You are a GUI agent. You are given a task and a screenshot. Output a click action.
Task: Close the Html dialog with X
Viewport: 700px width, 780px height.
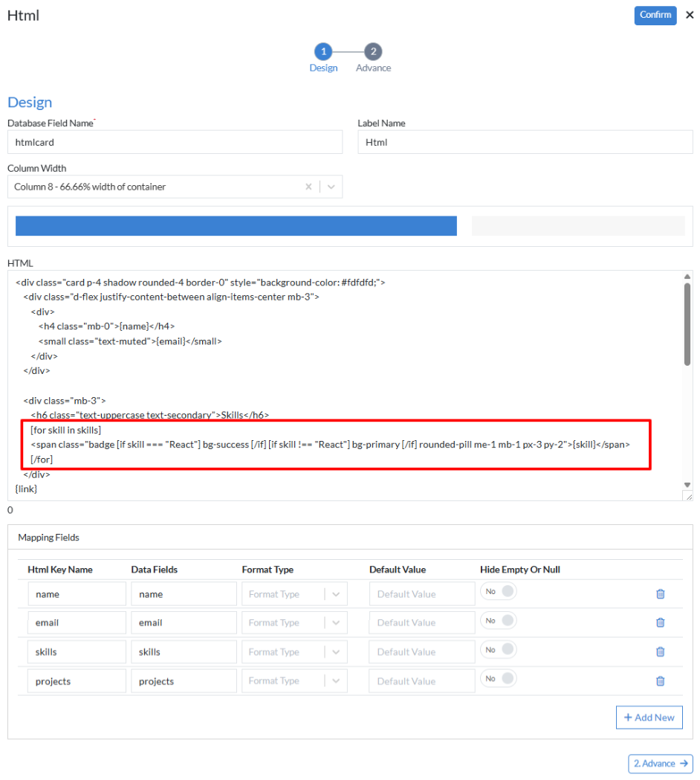point(689,15)
